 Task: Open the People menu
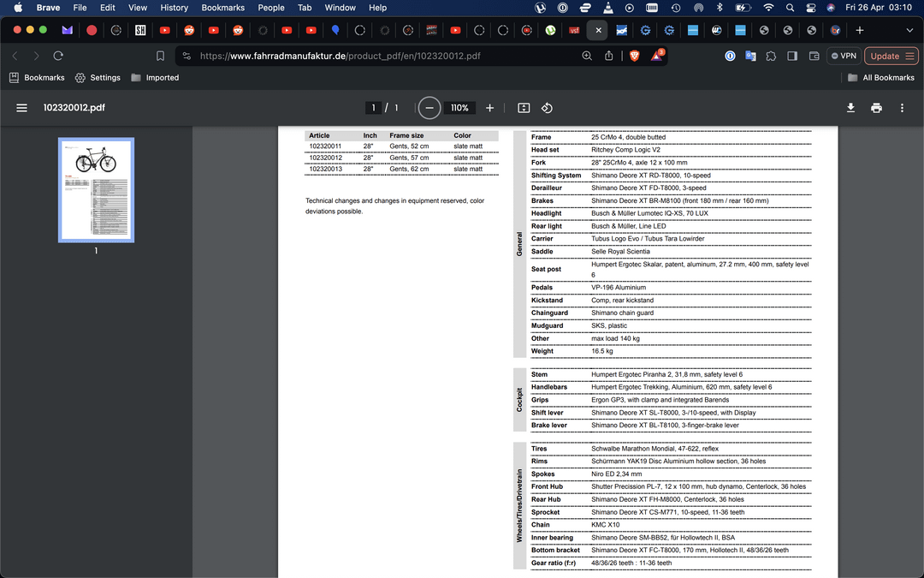pyautogui.click(x=271, y=8)
